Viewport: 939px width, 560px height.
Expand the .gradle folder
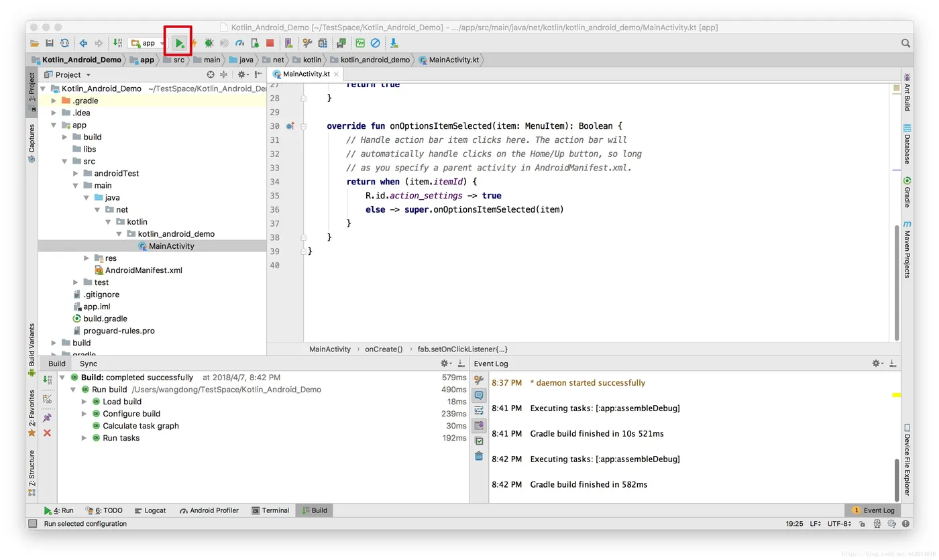[54, 101]
